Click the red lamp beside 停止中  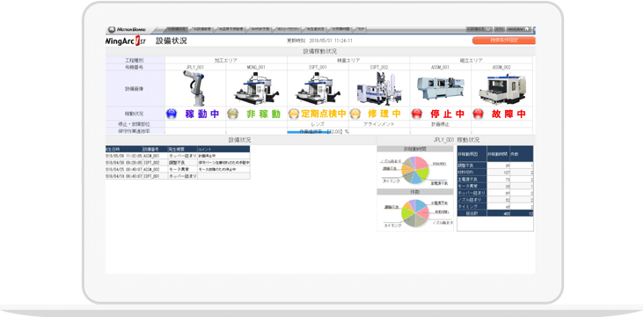416,114
